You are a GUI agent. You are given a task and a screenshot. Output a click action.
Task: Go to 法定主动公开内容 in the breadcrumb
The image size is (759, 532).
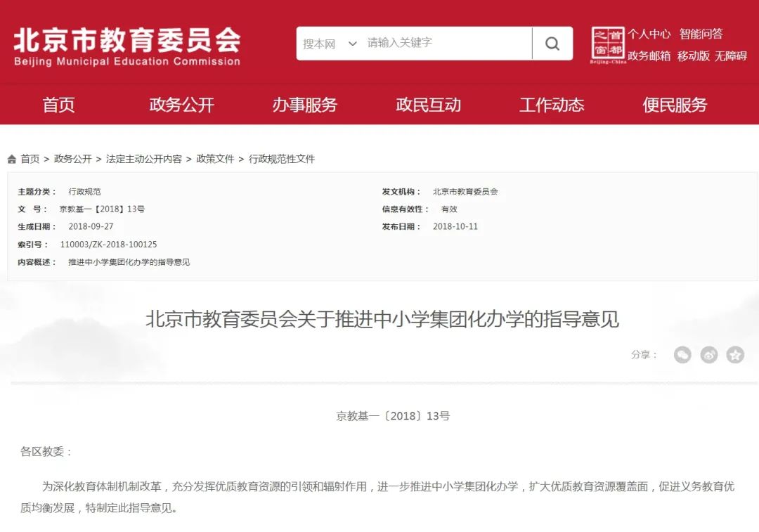pyautogui.click(x=144, y=159)
